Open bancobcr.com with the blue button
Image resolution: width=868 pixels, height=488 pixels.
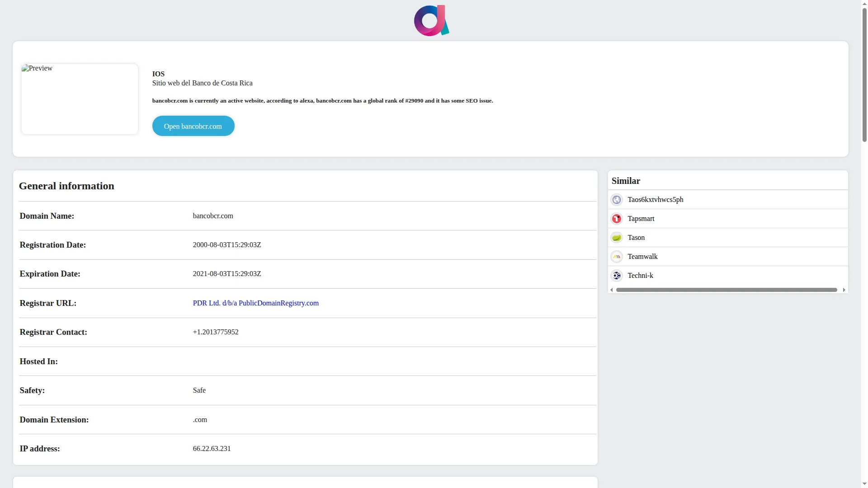[x=193, y=126]
